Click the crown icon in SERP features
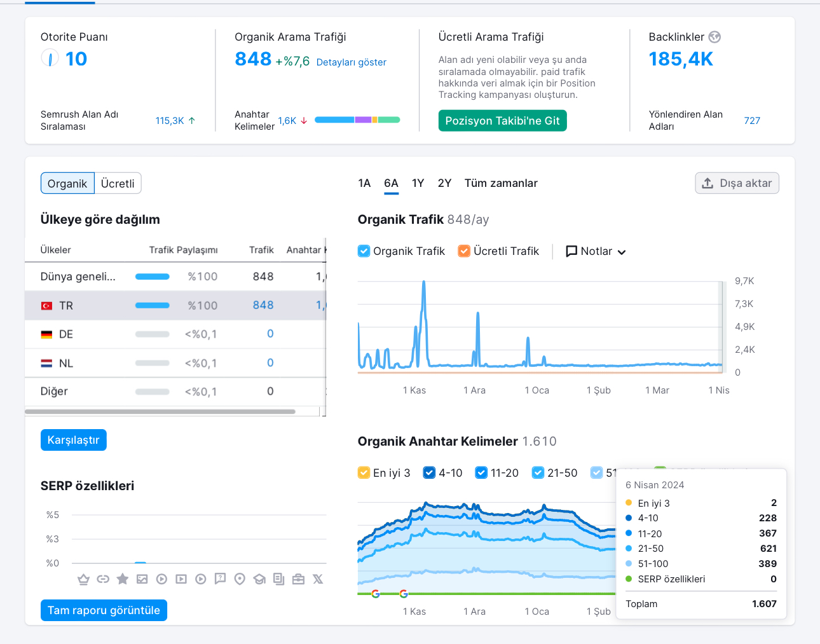The height and width of the screenshot is (644, 820). (x=83, y=579)
